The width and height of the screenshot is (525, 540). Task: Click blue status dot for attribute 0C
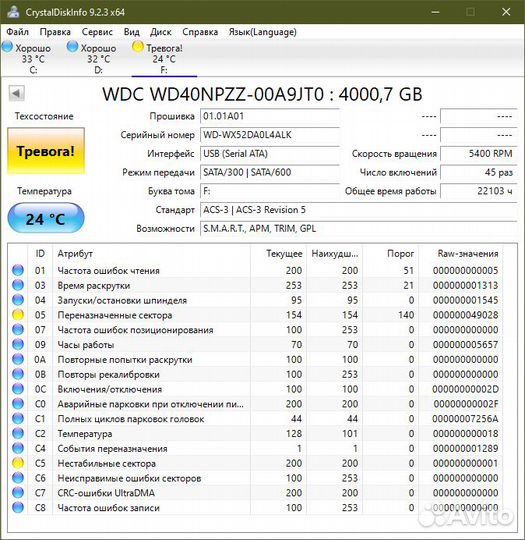pyautogui.click(x=18, y=389)
